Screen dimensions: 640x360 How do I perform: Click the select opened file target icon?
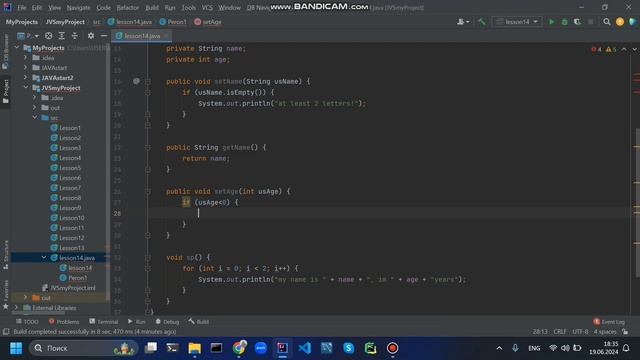pyautogui.click(x=48, y=36)
